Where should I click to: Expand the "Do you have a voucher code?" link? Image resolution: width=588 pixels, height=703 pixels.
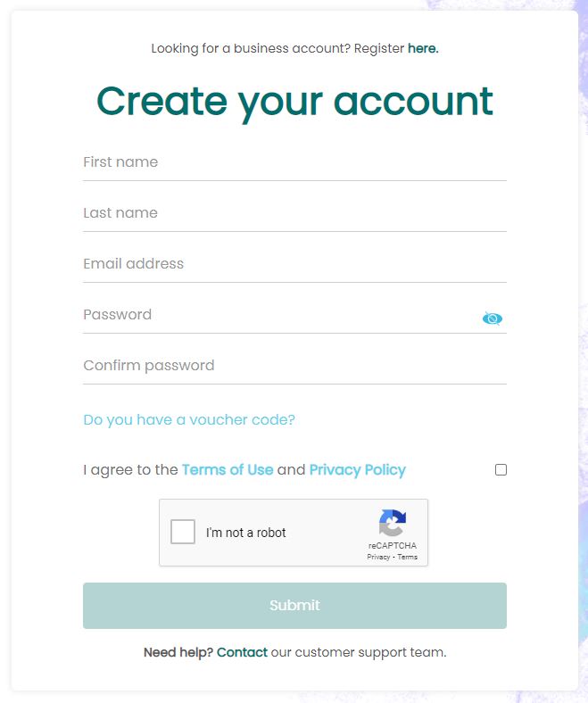point(189,419)
